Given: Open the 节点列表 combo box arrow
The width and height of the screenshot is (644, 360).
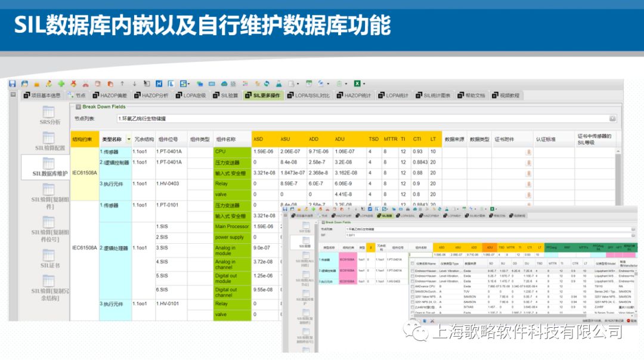Looking at the screenshot, I should [x=612, y=119].
